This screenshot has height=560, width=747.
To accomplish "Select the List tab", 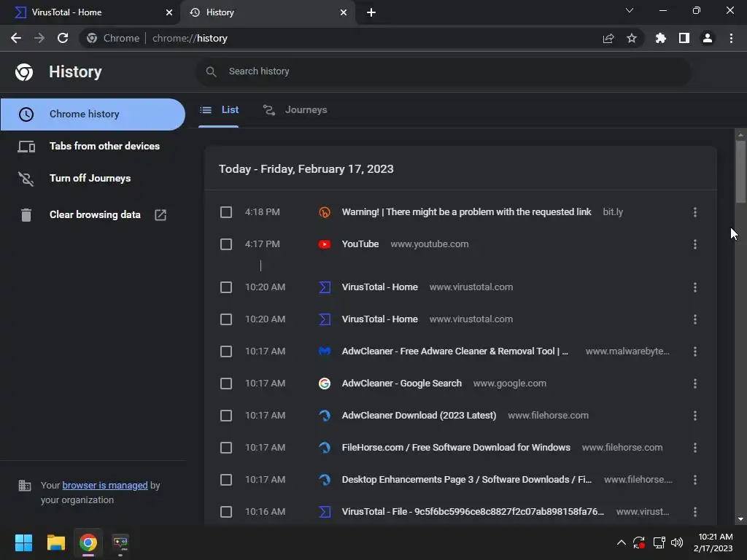I will click(219, 110).
